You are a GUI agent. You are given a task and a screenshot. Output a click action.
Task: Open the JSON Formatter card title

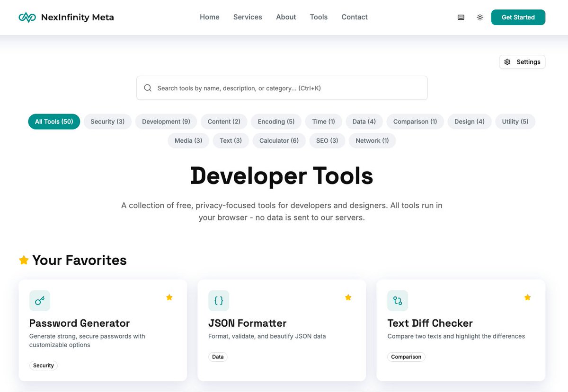248,323
